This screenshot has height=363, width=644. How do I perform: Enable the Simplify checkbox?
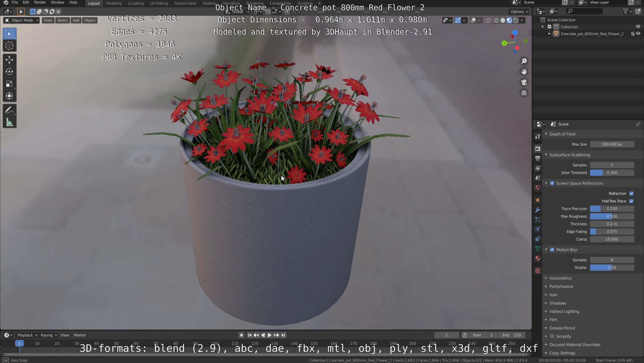552,336
